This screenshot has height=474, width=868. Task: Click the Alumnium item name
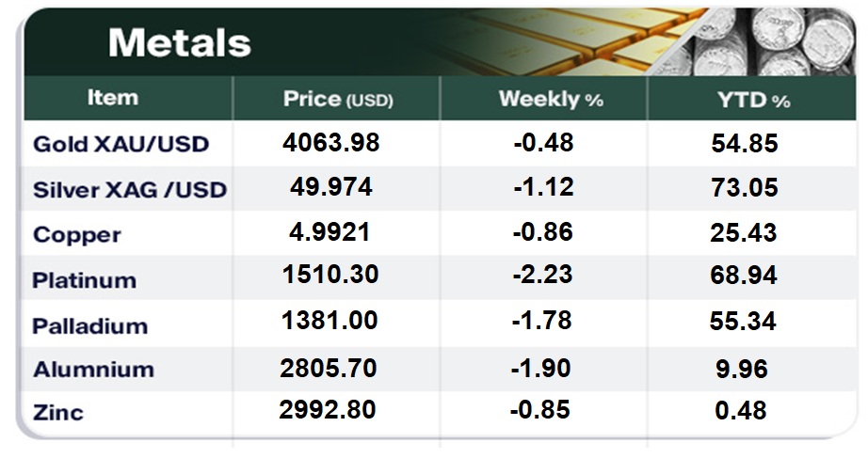[x=93, y=370]
